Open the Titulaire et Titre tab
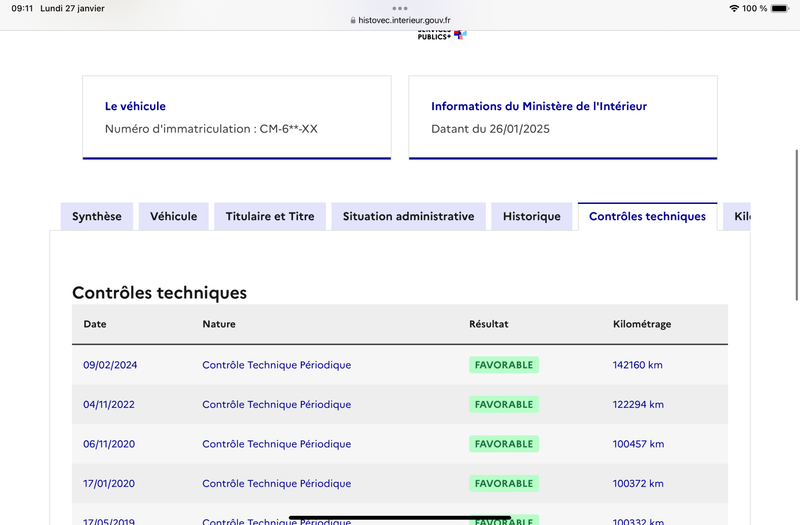Screen dimensions: 800x525 (x=270, y=216)
